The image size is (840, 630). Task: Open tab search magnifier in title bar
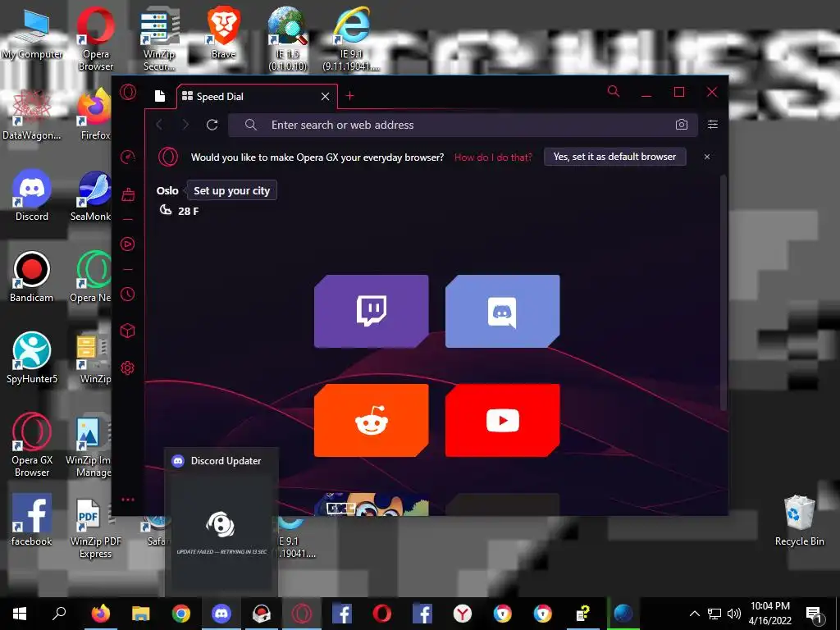[x=614, y=92]
